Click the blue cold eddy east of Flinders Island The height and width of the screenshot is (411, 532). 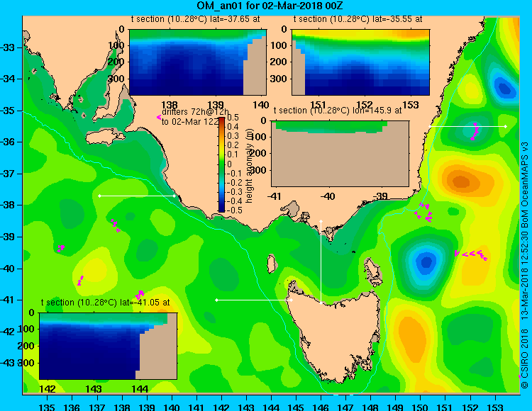[x=426, y=261]
